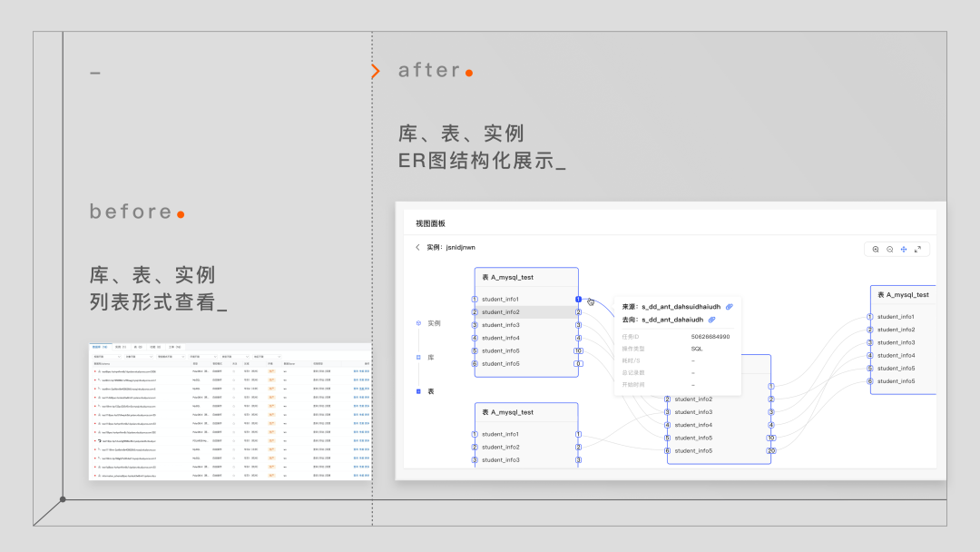Click the 总记录数 label in tooltip
Image resolution: width=980 pixels, height=552 pixels.
[x=632, y=372]
